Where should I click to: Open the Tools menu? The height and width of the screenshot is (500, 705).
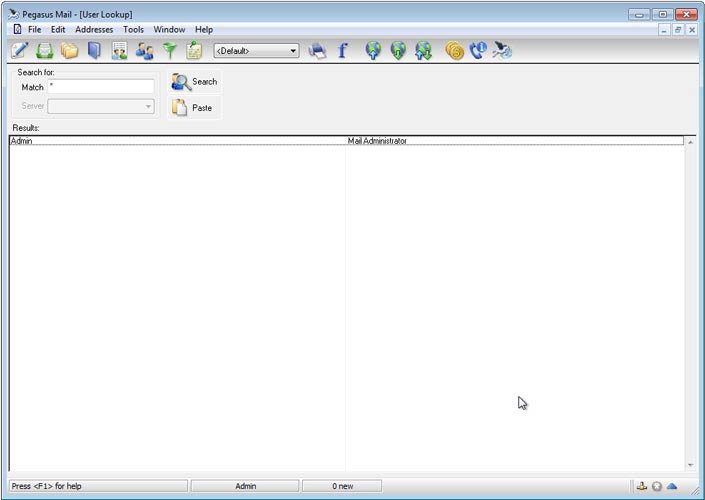133,30
